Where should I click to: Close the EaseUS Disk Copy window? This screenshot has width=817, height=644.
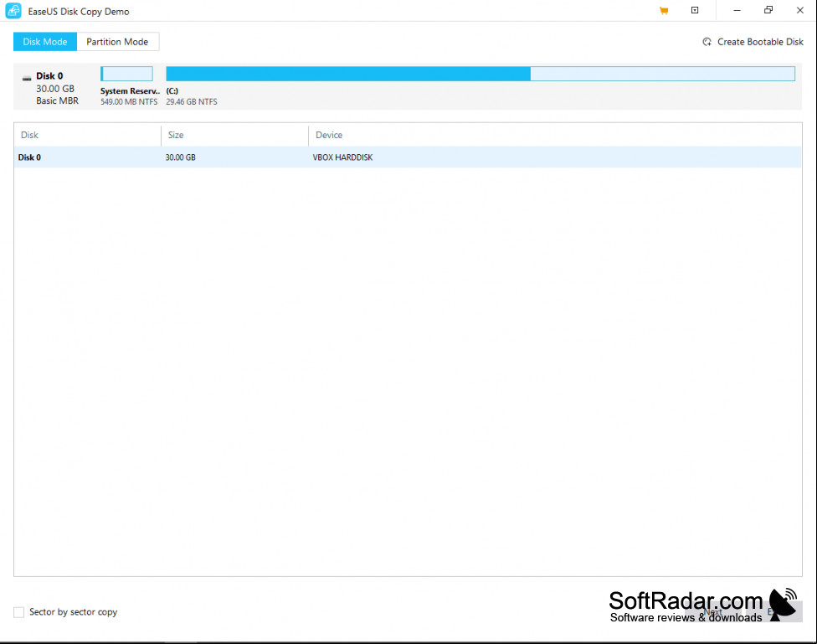click(799, 10)
